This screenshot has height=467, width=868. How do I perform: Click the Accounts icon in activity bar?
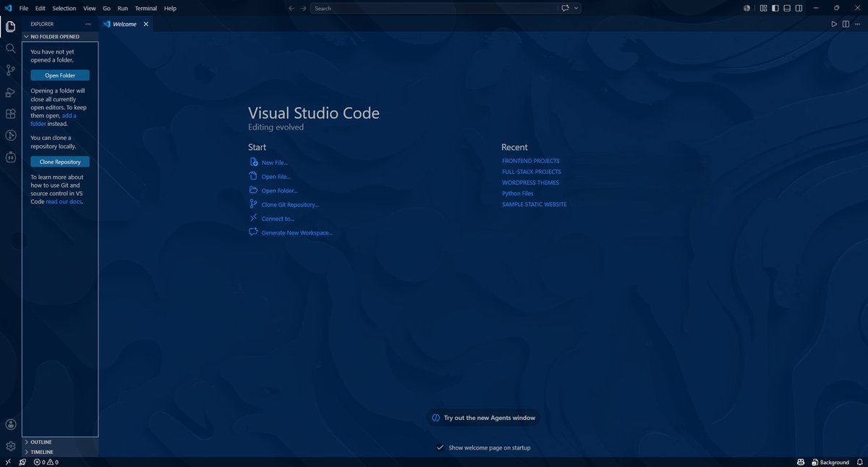click(11, 425)
